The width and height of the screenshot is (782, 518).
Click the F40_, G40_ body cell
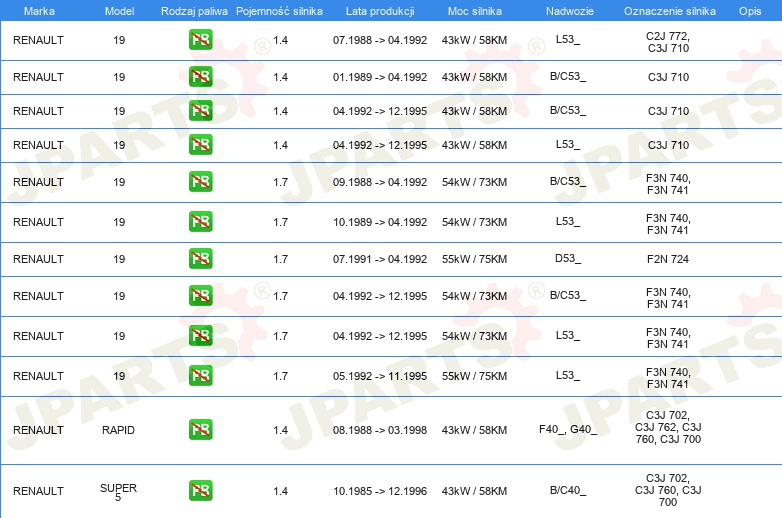[567, 430]
